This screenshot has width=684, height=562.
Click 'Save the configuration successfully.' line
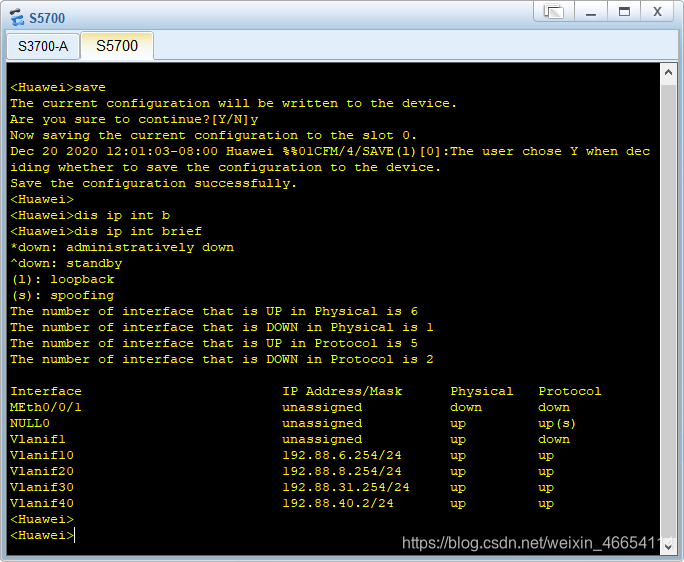154,183
